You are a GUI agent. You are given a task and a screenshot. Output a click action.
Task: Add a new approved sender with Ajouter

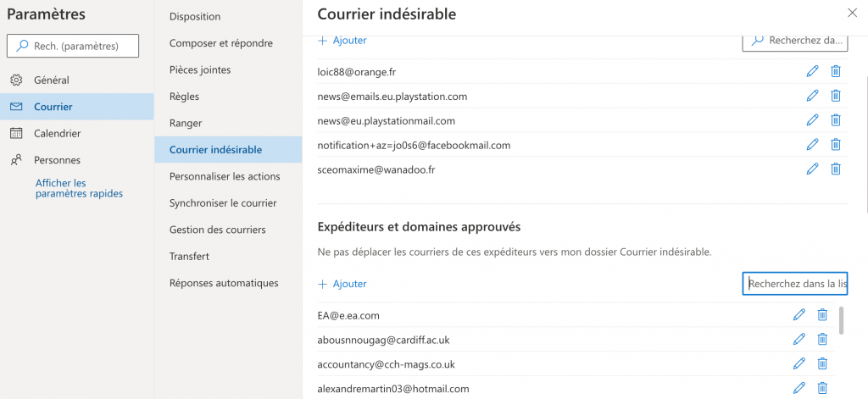[x=342, y=284]
